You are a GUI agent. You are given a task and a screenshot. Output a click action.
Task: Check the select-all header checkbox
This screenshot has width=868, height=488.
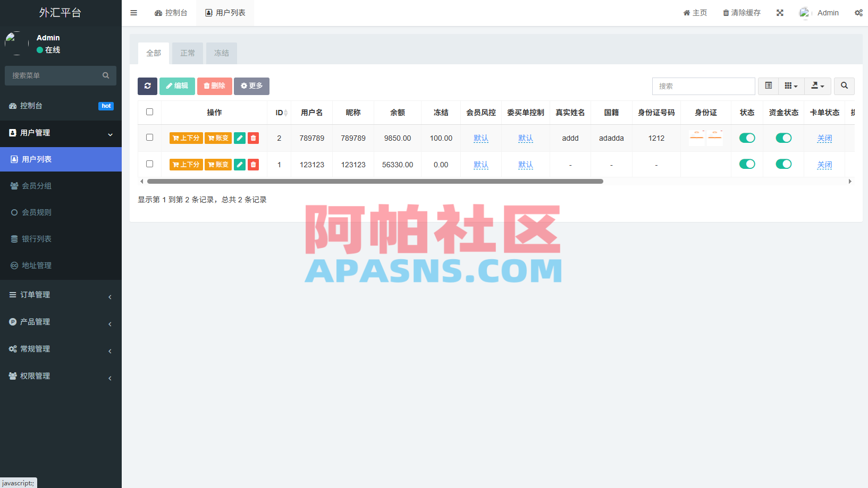coord(149,112)
